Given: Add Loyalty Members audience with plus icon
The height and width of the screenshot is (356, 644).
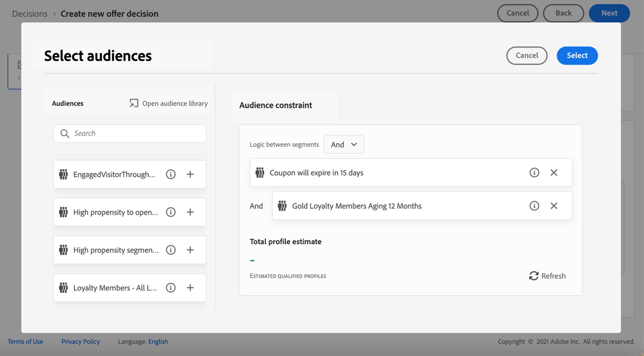Looking at the screenshot, I should (x=190, y=288).
